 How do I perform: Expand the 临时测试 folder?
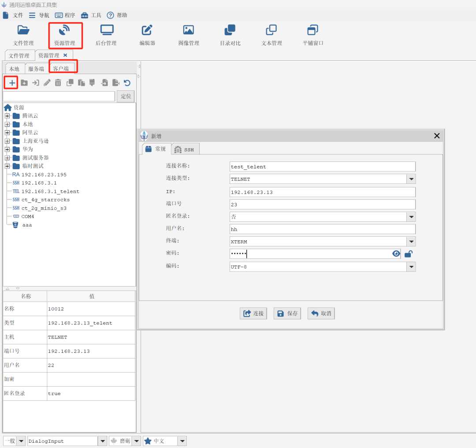pyautogui.click(x=7, y=166)
